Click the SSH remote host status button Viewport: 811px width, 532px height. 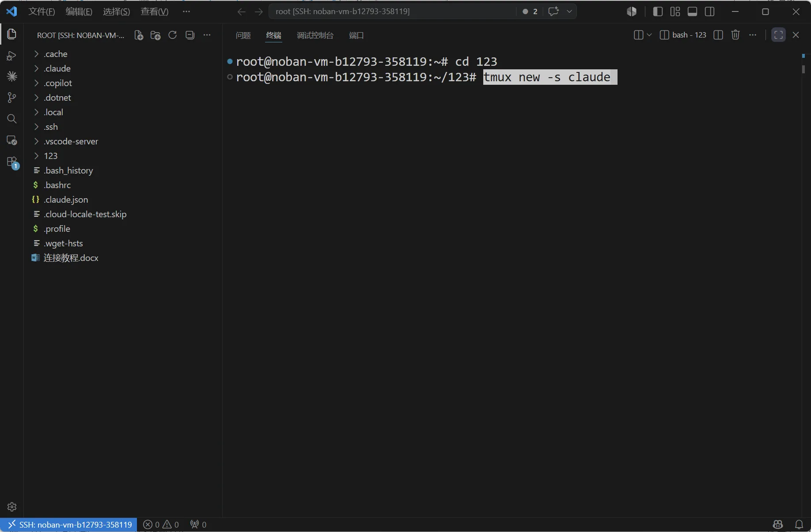coord(69,524)
